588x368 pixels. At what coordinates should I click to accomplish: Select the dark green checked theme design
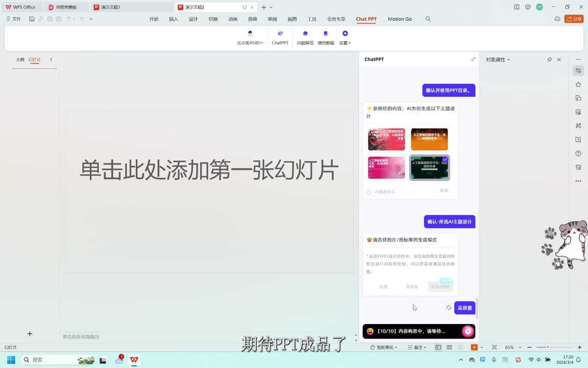[429, 168]
